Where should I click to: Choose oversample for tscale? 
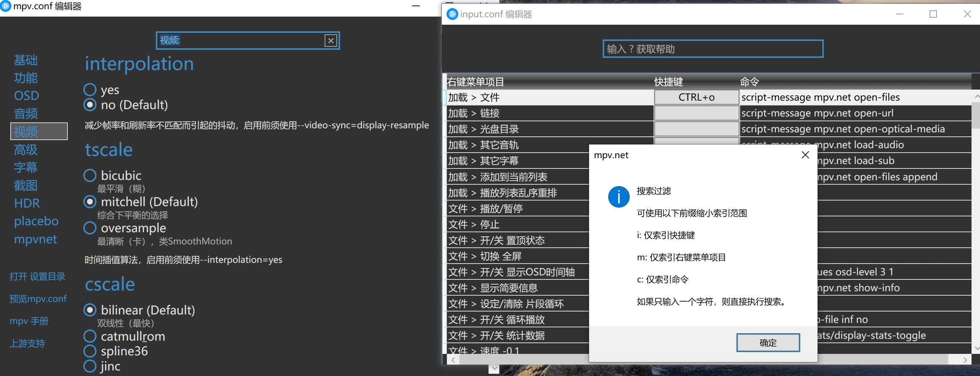(125, 228)
